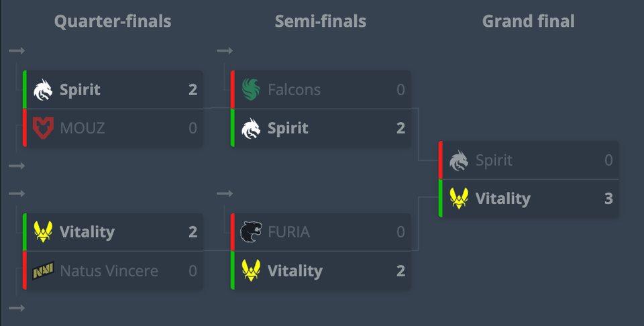Screen dimensions: 644x326
Task: Click the green Falcons team logo
Action: pos(251,90)
